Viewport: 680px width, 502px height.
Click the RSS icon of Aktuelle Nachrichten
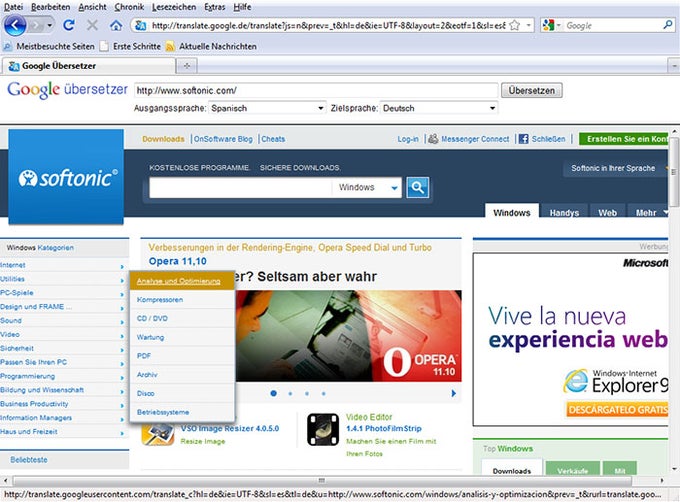[170, 46]
